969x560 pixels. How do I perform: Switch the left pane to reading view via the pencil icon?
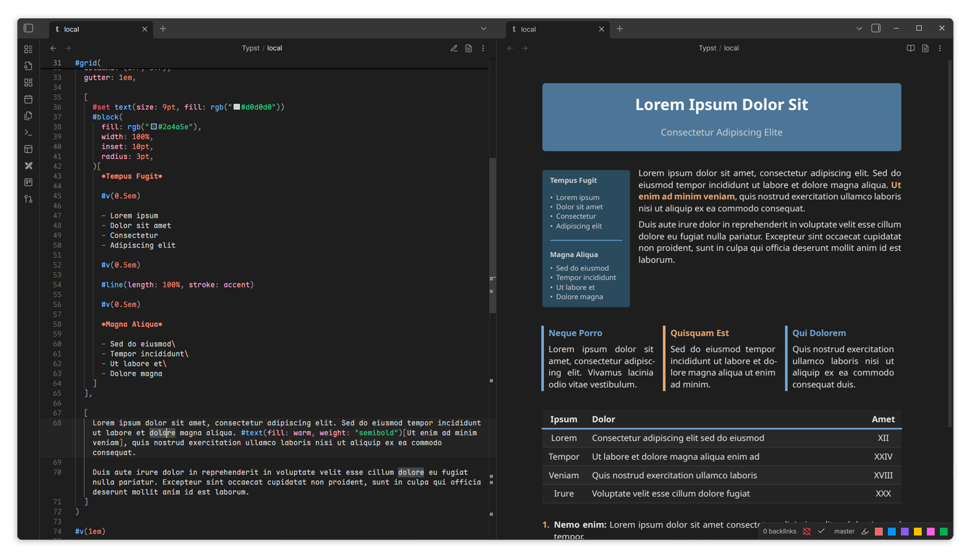(x=454, y=48)
